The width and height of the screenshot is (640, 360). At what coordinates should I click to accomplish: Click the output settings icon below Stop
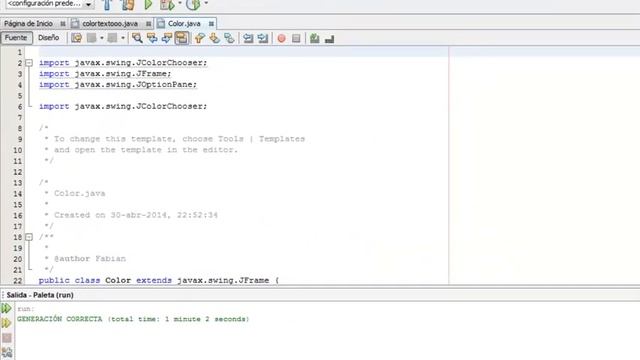coord(7,353)
